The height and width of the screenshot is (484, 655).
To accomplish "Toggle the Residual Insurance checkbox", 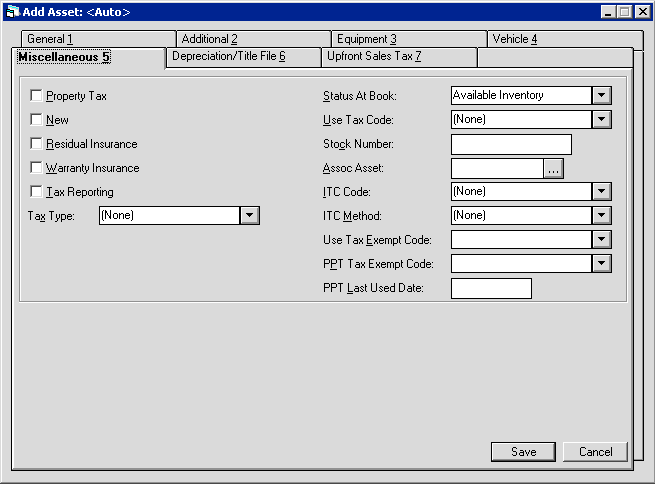I will tap(36, 144).
